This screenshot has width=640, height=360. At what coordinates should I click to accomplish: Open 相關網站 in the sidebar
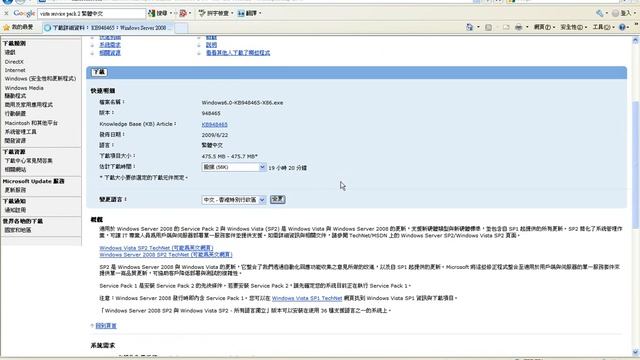[x=15, y=169]
